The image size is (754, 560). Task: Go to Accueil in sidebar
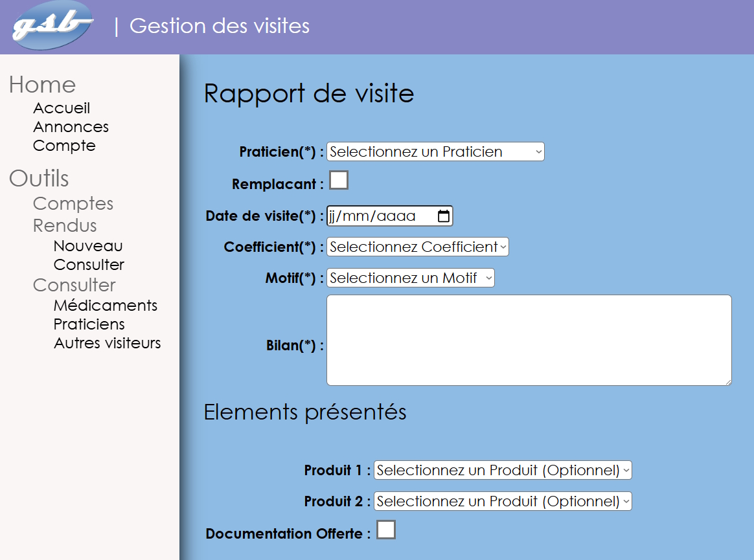point(62,108)
